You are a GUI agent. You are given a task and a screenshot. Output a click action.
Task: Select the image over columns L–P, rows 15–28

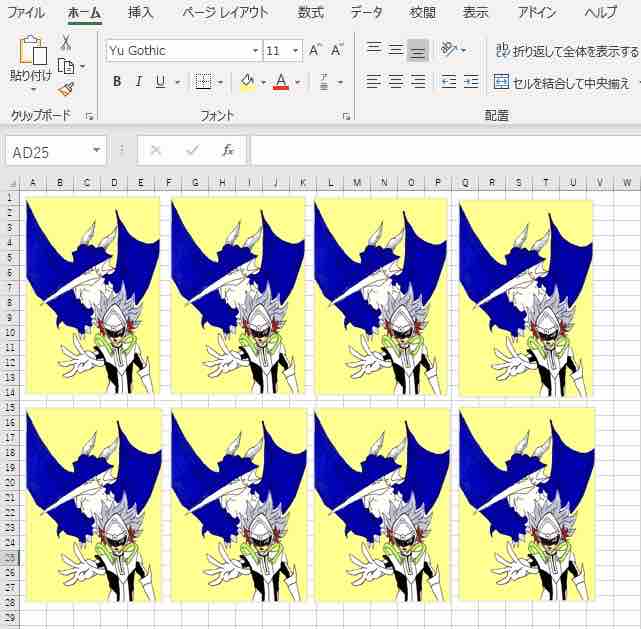381,505
